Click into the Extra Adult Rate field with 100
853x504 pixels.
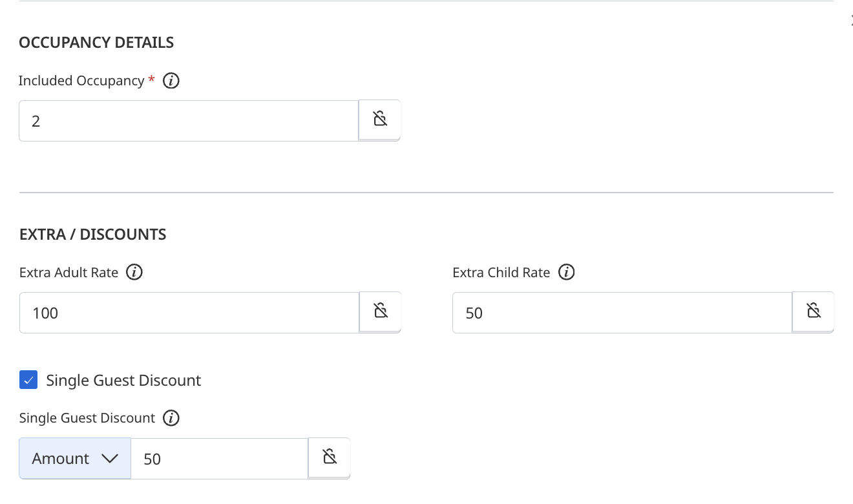[x=189, y=313]
